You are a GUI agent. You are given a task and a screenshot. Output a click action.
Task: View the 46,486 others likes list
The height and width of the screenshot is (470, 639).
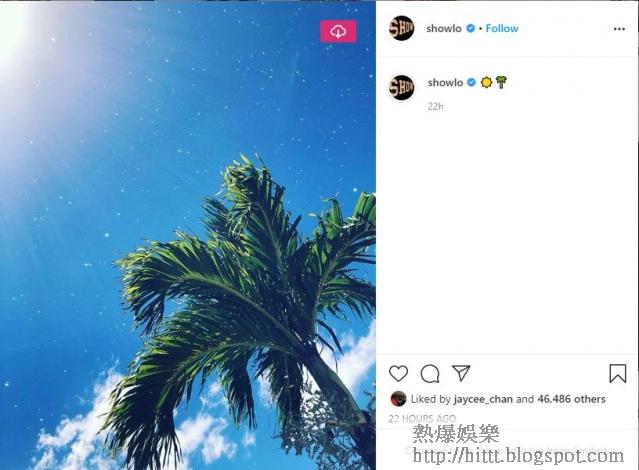pyautogui.click(x=571, y=399)
